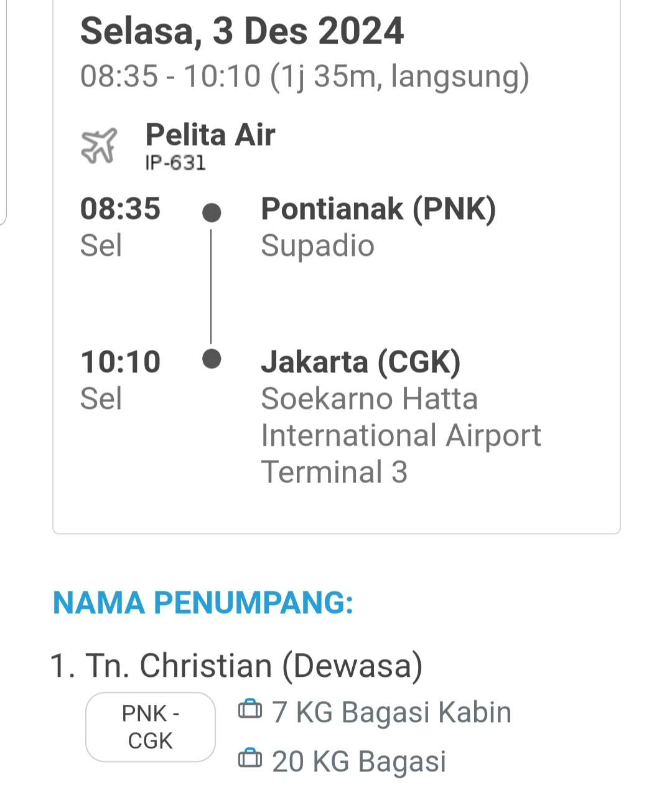Tap the Supadio airport name

(317, 245)
